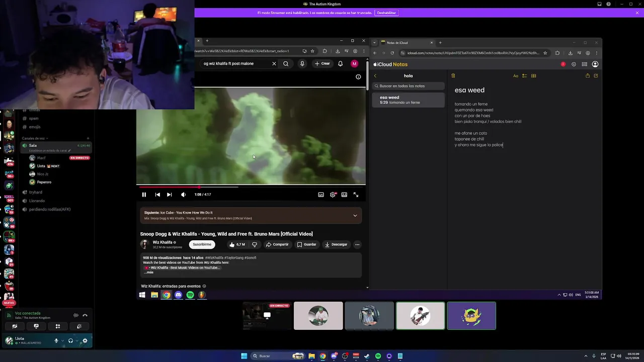Delete the note with trash icon

[453, 76]
